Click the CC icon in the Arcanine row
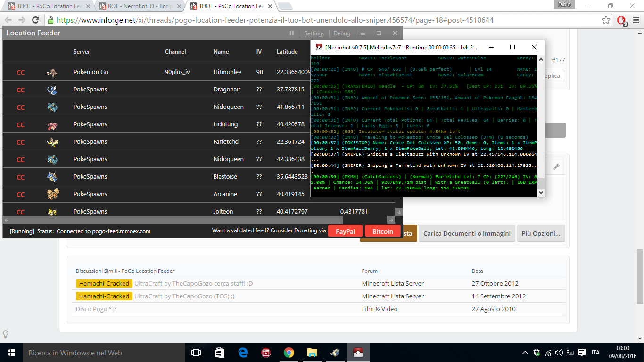This screenshot has width=644, height=362. pos(21,194)
